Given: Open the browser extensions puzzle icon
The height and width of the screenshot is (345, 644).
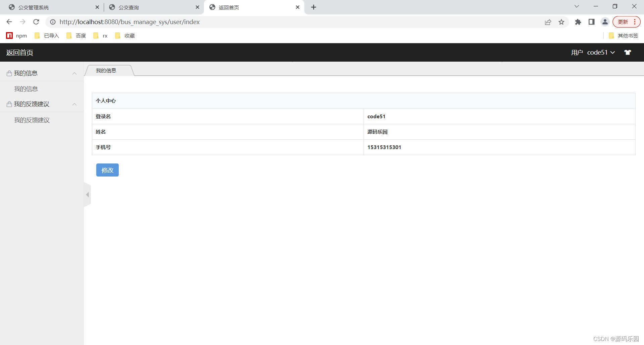Looking at the screenshot, I should click(x=578, y=22).
